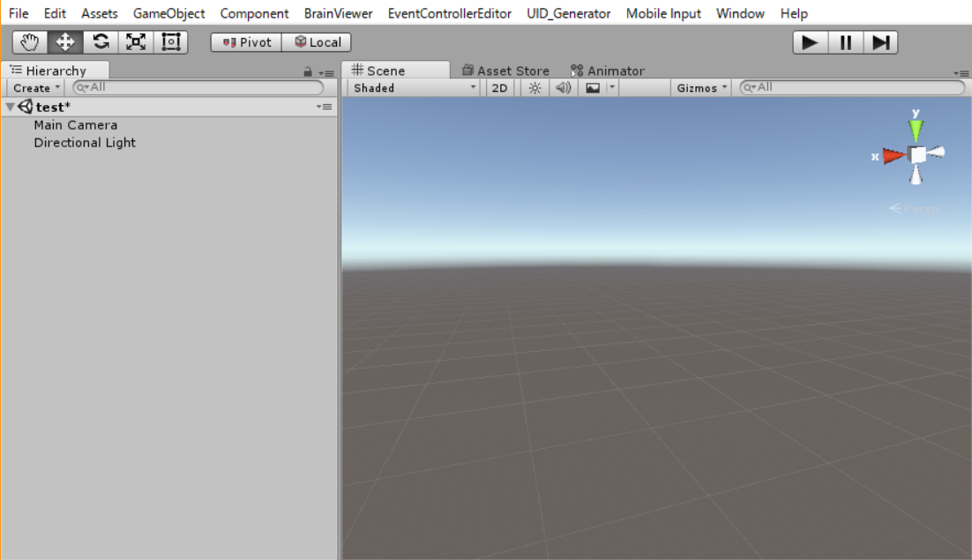This screenshot has width=972, height=560.
Task: Toggle the Hierarchy panel lock icon
Action: point(308,71)
